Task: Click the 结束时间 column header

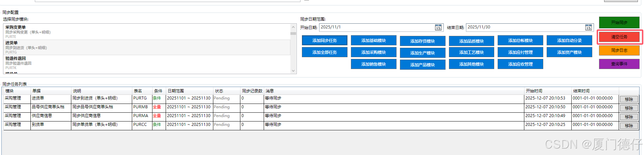Action: point(595,91)
